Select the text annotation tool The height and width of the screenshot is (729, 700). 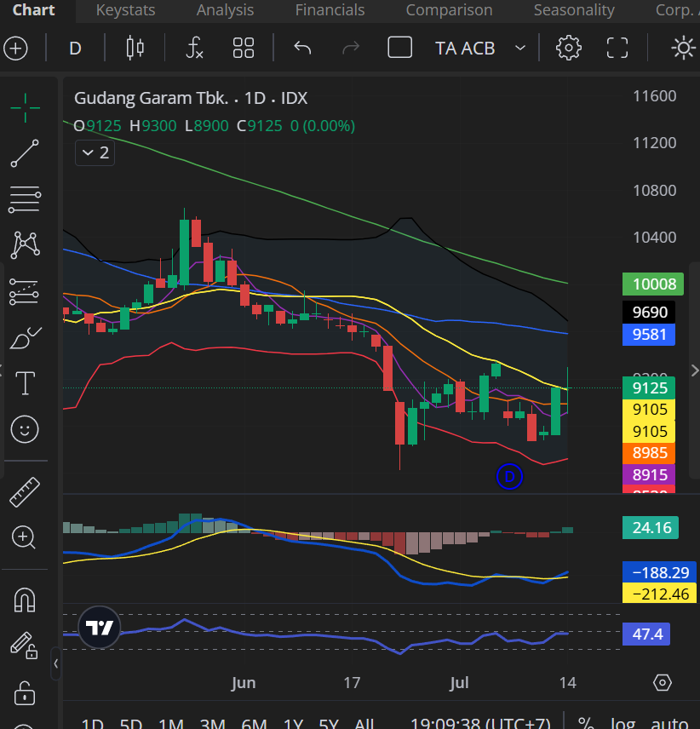[25, 383]
